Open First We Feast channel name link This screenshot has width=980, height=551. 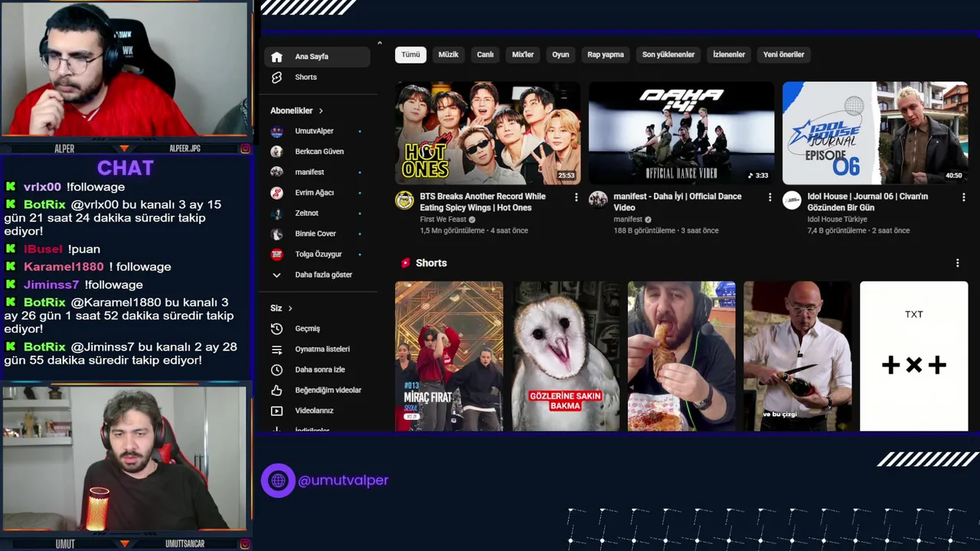click(443, 220)
